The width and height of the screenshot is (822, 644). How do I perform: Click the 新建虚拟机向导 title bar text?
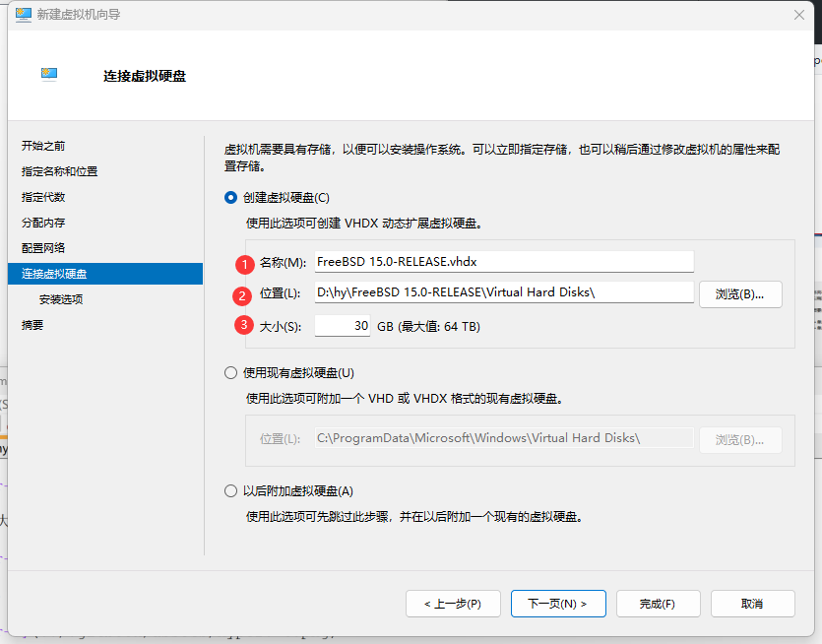click(x=79, y=15)
